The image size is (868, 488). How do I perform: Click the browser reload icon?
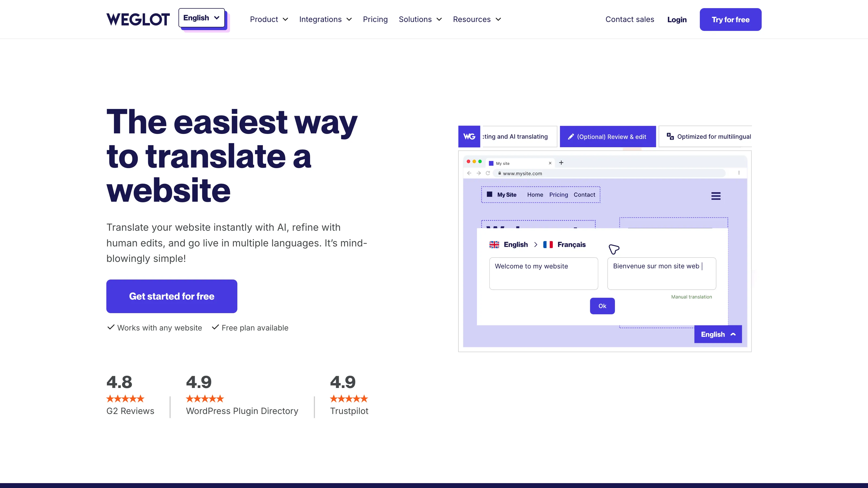tap(488, 173)
